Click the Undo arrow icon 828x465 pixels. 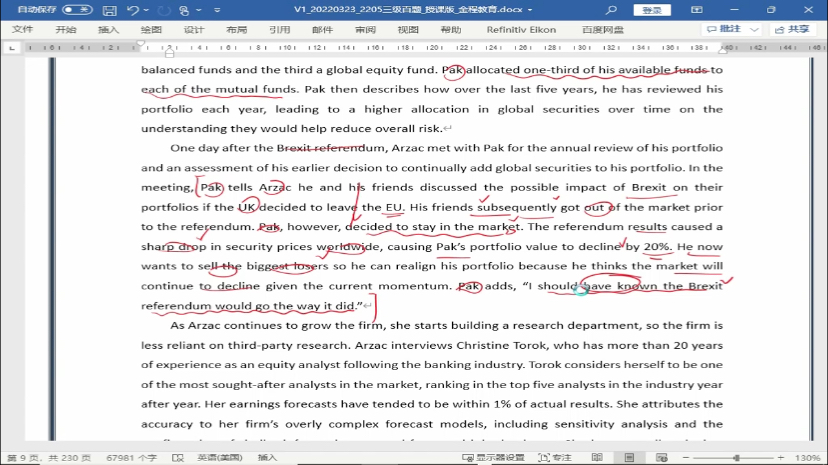coord(133,10)
